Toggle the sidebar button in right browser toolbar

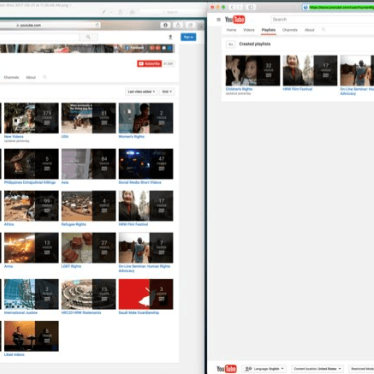point(251,7)
